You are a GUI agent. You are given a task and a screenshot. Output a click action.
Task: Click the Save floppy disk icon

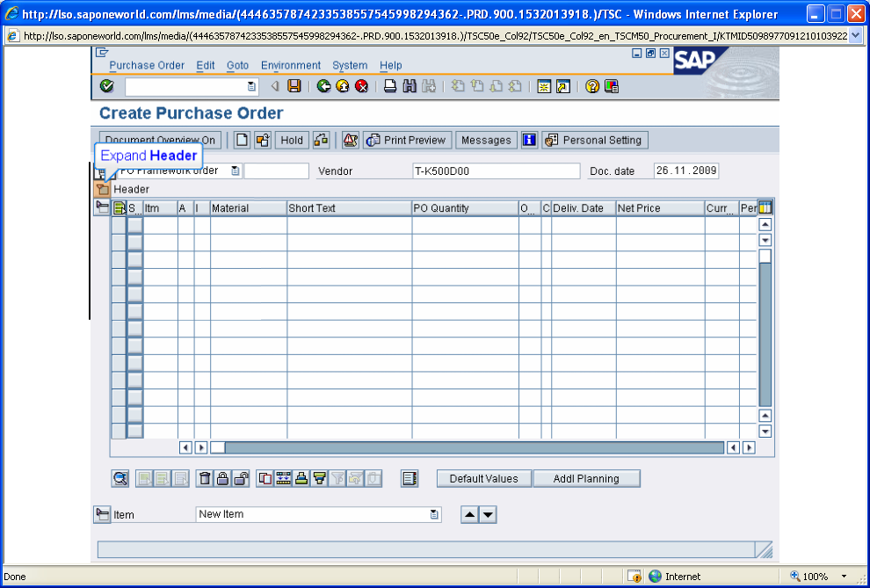[294, 86]
